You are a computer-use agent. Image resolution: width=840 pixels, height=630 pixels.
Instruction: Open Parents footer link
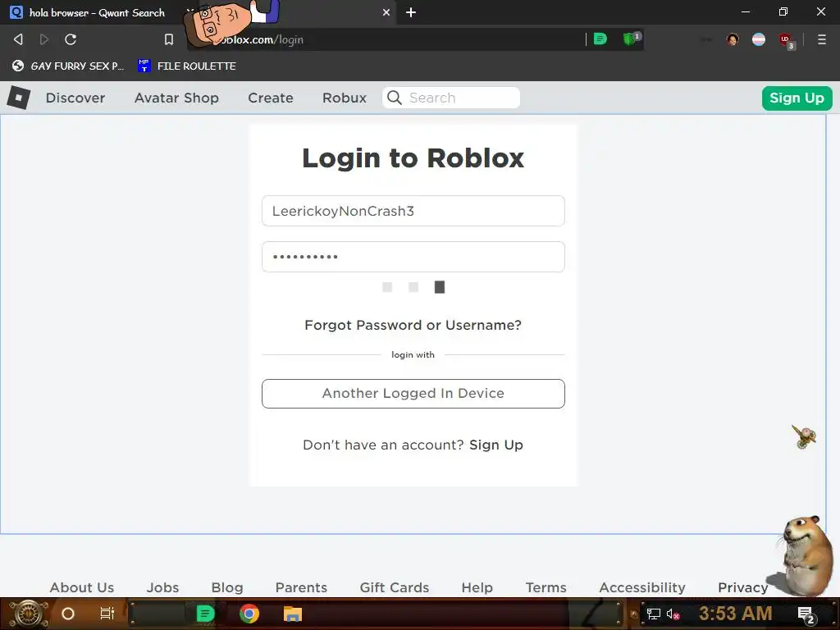click(x=301, y=587)
